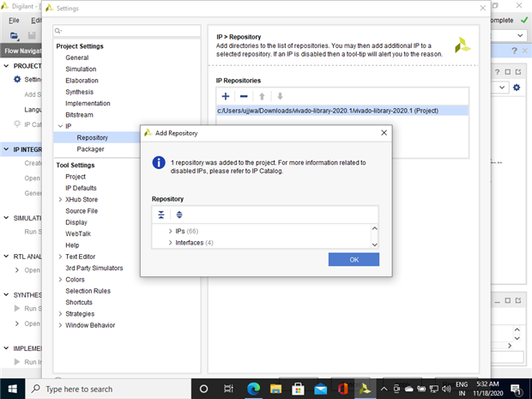The height and width of the screenshot is (399, 532).
Task: Select Synthesis under Project Settings
Action: (80, 92)
